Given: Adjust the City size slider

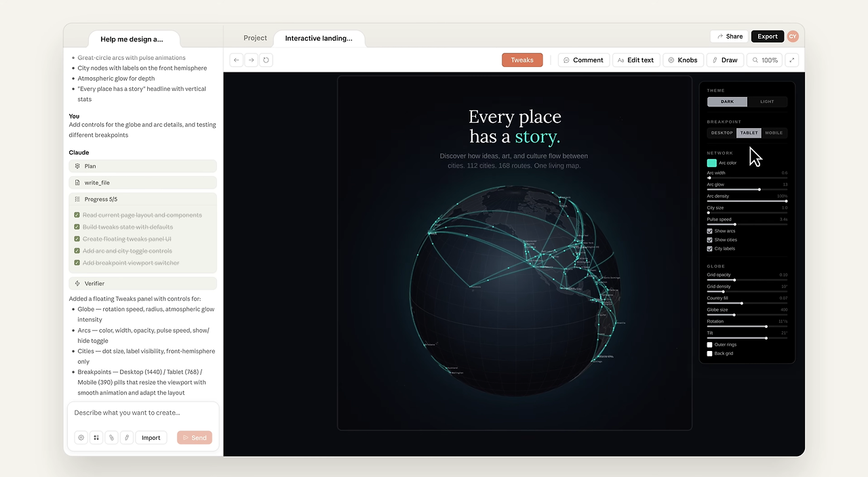Looking at the screenshot, I should click(747, 213).
